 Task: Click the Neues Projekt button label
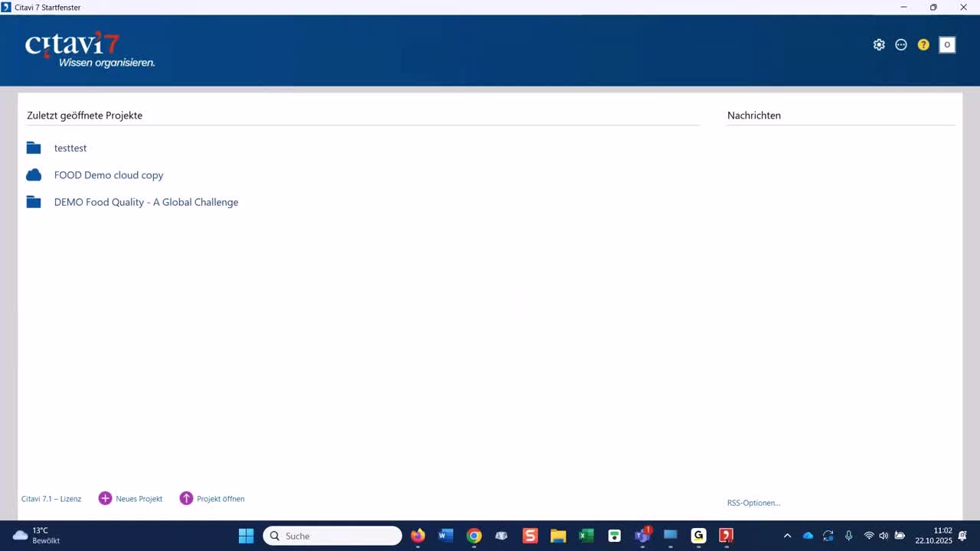point(139,499)
